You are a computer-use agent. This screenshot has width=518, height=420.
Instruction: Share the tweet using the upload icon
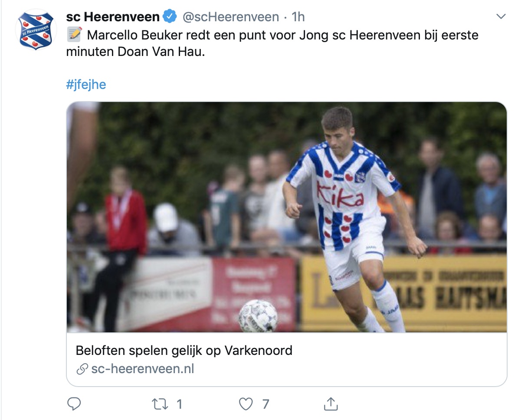(331, 404)
